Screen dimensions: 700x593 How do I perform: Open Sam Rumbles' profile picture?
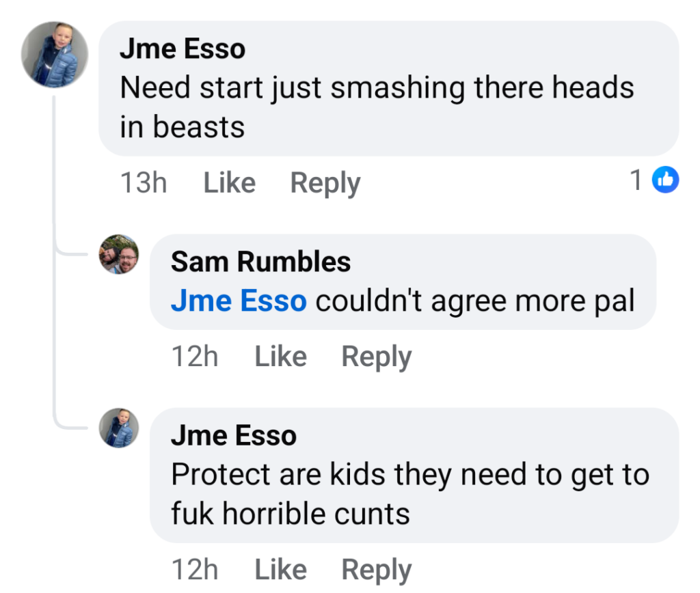point(119,254)
